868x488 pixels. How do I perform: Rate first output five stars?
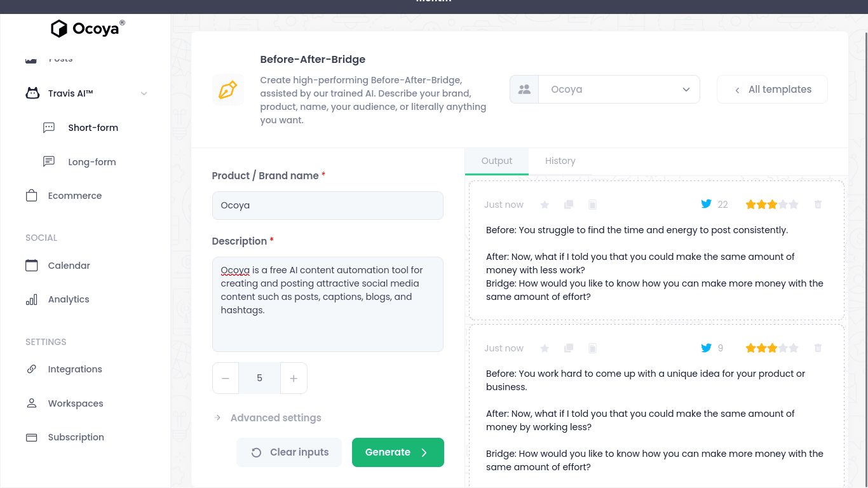pos(794,205)
